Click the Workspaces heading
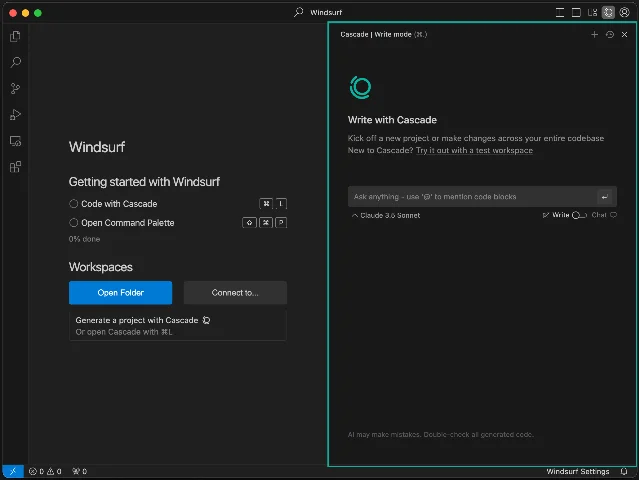Viewport: 639px width, 480px height. pos(101,267)
